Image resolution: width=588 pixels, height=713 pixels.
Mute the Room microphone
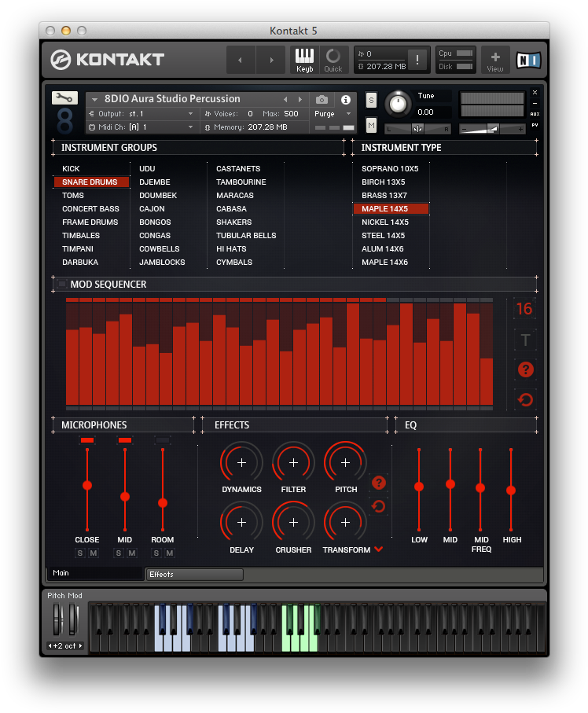tap(170, 553)
